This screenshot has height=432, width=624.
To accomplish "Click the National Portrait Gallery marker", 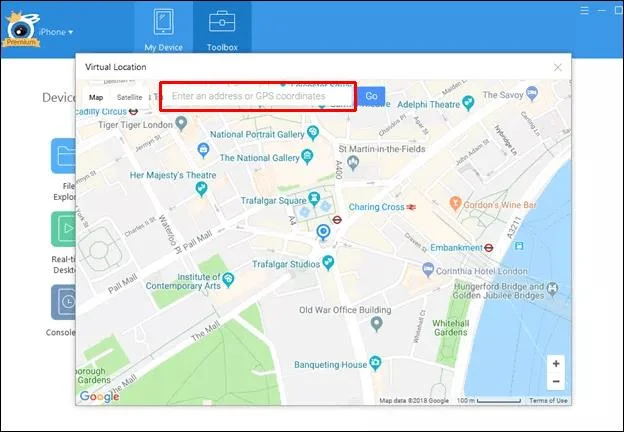I will (313, 133).
